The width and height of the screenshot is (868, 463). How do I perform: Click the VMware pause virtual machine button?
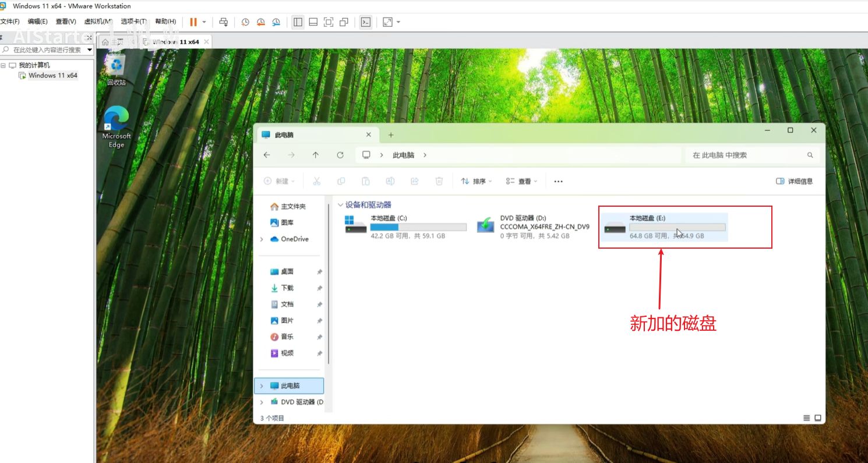tap(193, 22)
